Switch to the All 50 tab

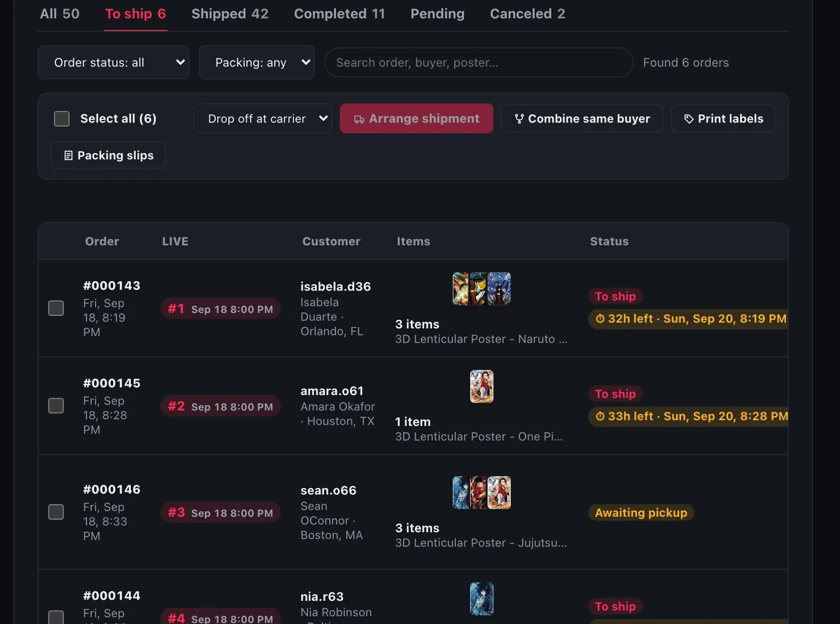point(59,14)
